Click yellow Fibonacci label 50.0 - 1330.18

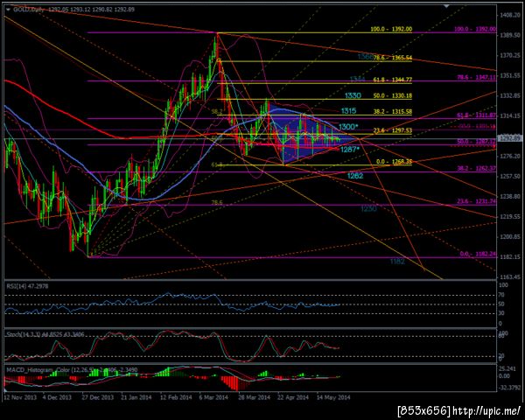(x=393, y=95)
